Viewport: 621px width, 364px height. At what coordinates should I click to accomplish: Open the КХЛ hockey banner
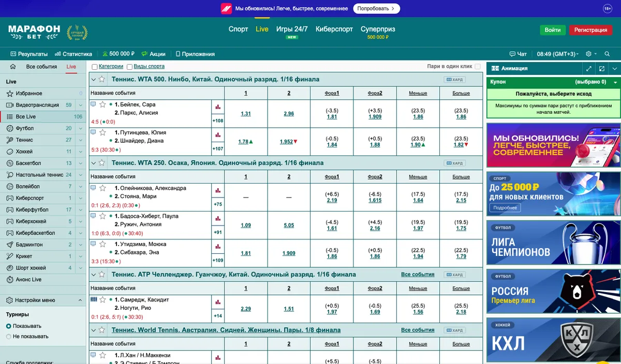(x=554, y=339)
